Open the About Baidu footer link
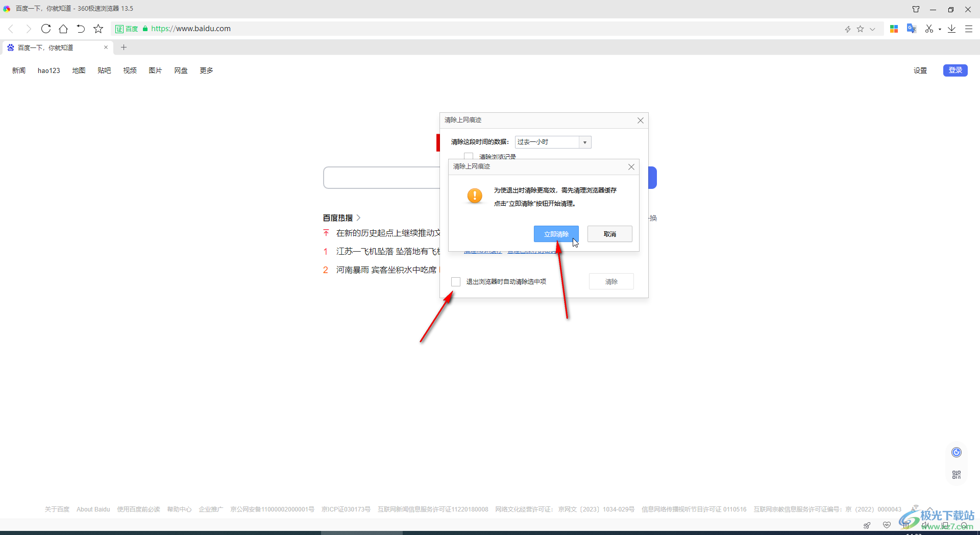The width and height of the screenshot is (980, 535). [93, 509]
